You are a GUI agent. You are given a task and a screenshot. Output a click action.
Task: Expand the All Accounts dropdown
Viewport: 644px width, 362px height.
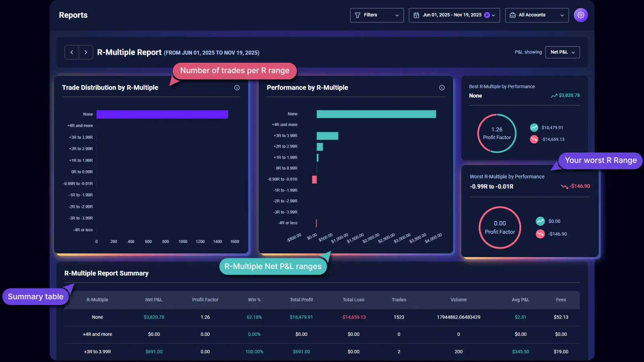537,15
